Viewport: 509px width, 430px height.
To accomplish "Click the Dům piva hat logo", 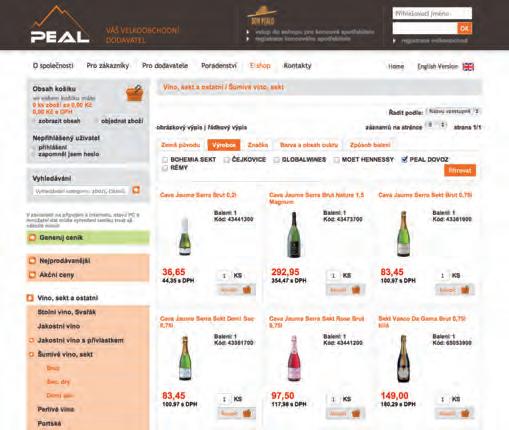I will [x=262, y=15].
